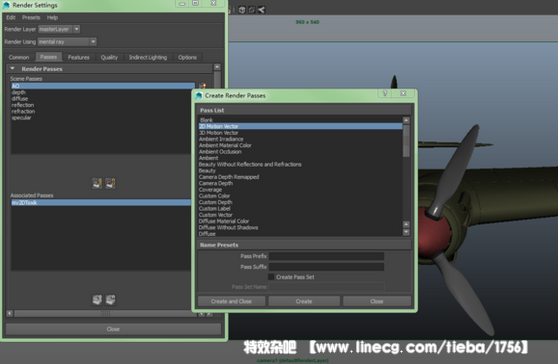Viewport: 558px width, 364px height.
Task: Click the Create and Close button
Action: (231, 301)
